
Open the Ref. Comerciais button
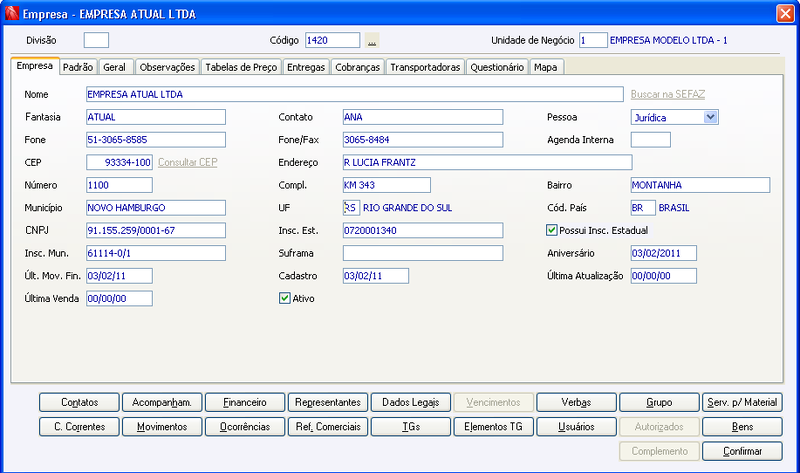click(x=328, y=427)
